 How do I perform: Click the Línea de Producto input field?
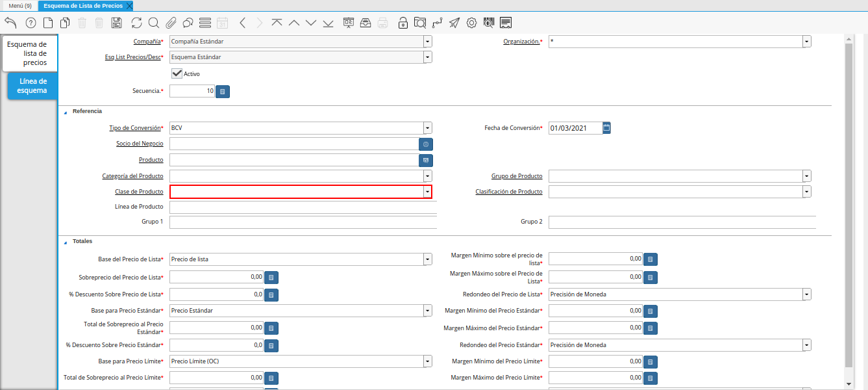tap(302, 207)
